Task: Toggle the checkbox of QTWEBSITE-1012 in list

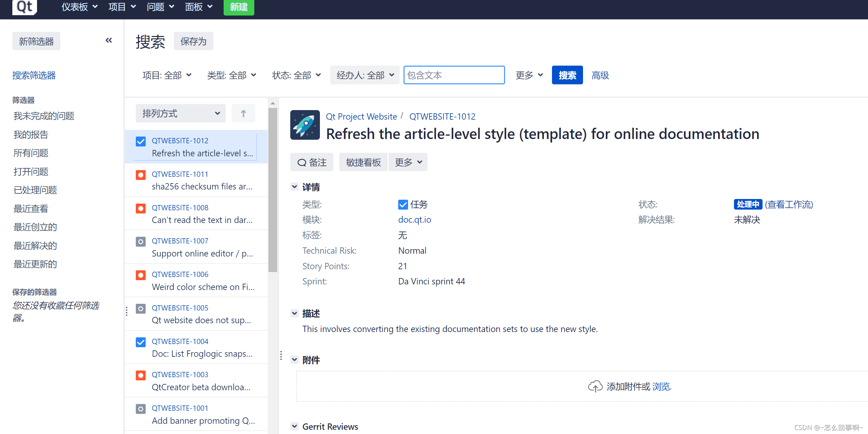Action: pyautogui.click(x=140, y=141)
